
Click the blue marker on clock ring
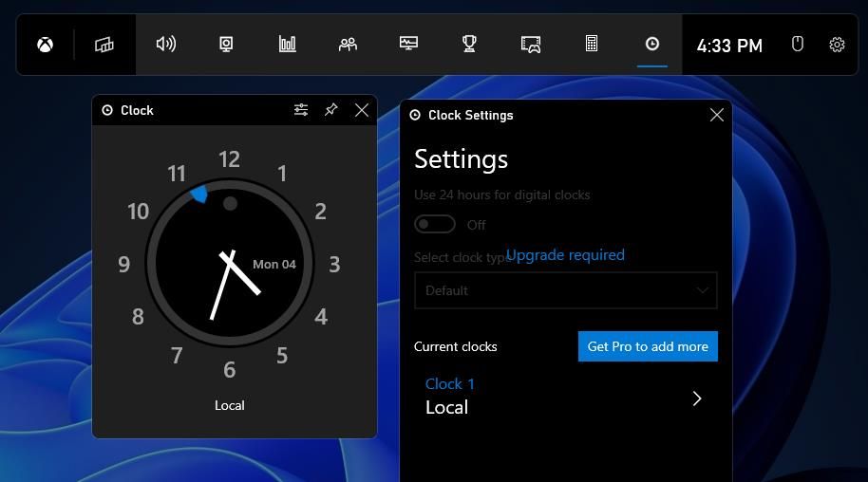[198, 195]
